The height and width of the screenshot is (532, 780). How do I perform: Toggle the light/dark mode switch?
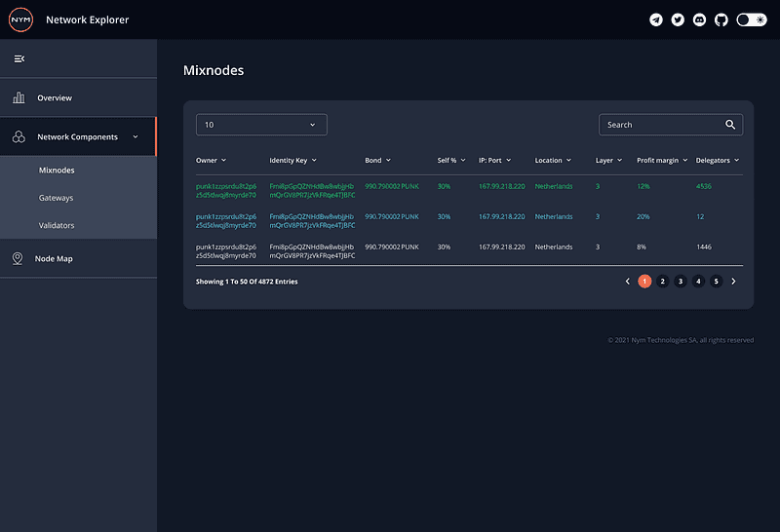pos(752,19)
